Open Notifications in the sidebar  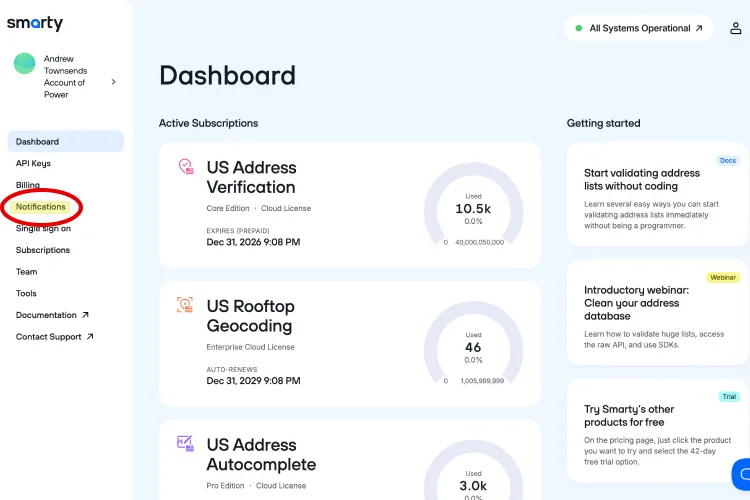coord(41,207)
